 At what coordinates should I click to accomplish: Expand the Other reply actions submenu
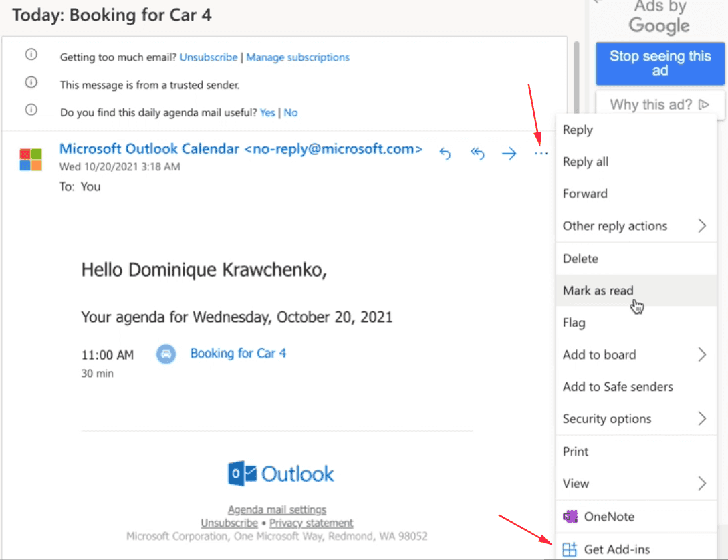(x=702, y=226)
